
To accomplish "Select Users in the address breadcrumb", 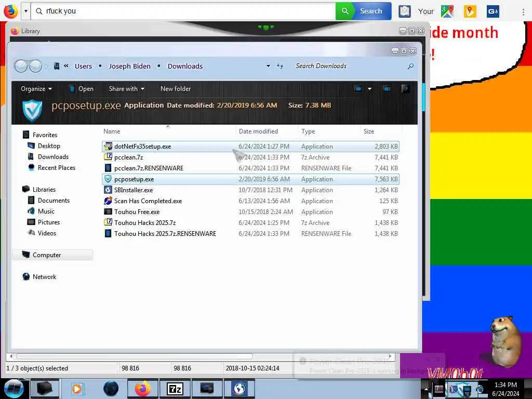I will tap(83, 66).
